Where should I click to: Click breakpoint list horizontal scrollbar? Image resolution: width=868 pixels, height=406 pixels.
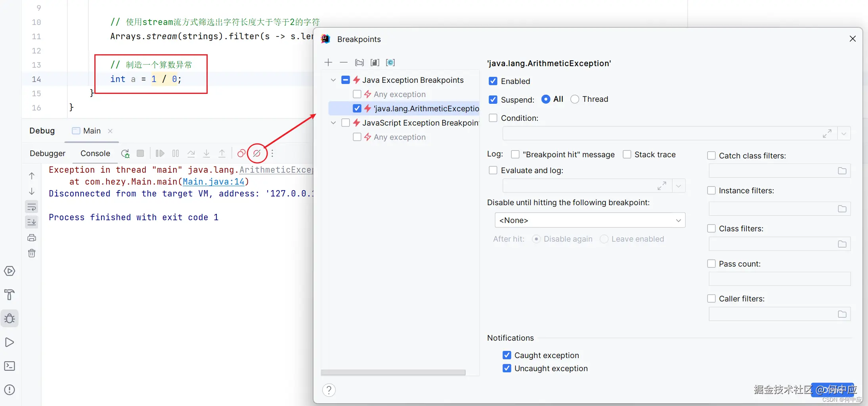tap(393, 373)
